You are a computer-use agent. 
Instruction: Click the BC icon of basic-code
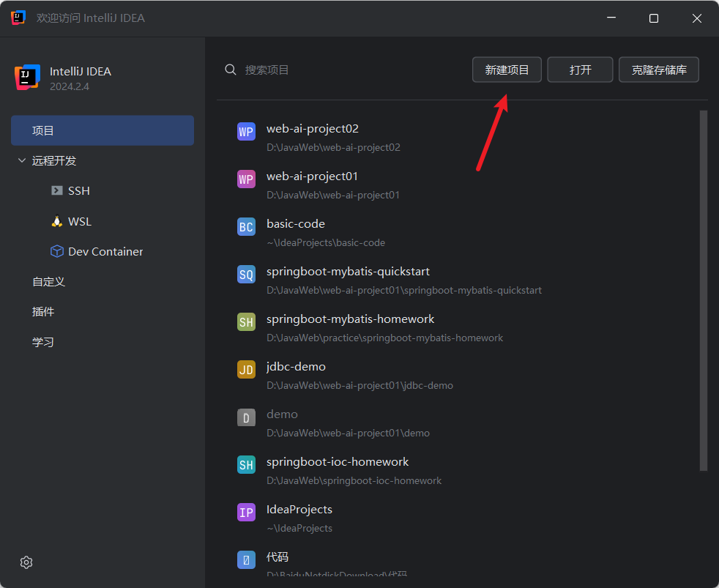tap(246, 226)
